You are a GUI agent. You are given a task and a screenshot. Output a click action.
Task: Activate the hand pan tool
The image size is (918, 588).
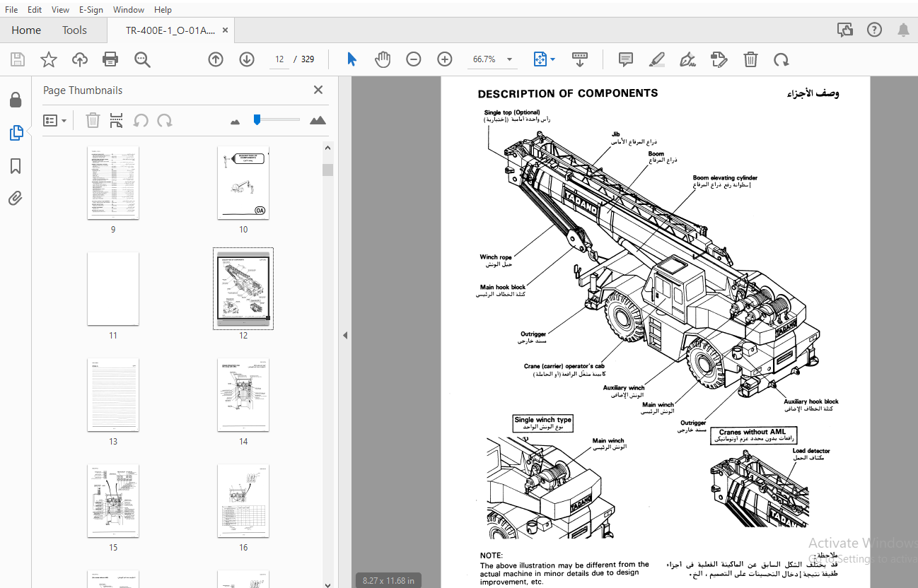[383, 59]
